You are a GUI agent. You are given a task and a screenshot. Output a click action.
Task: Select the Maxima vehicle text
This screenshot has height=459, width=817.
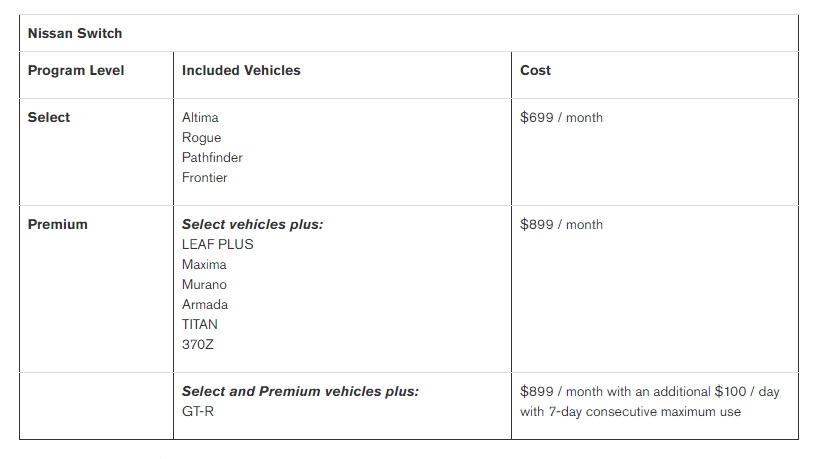[204, 264]
